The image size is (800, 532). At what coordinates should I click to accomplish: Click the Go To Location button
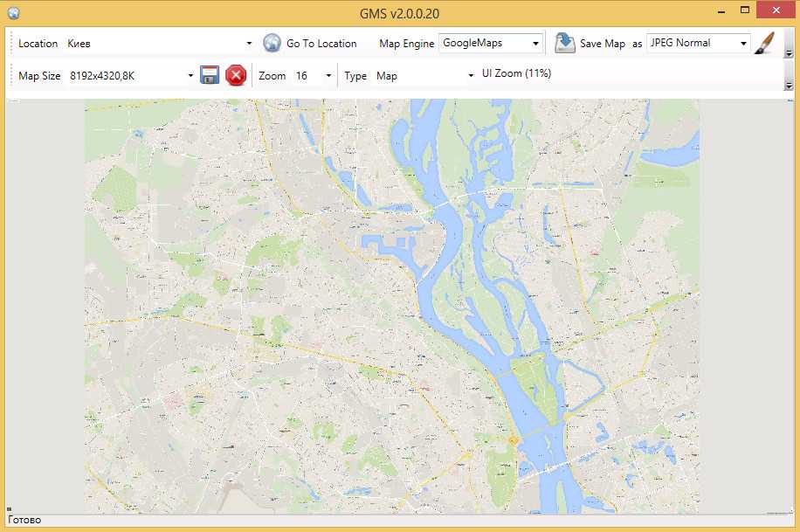[x=321, y=44]
